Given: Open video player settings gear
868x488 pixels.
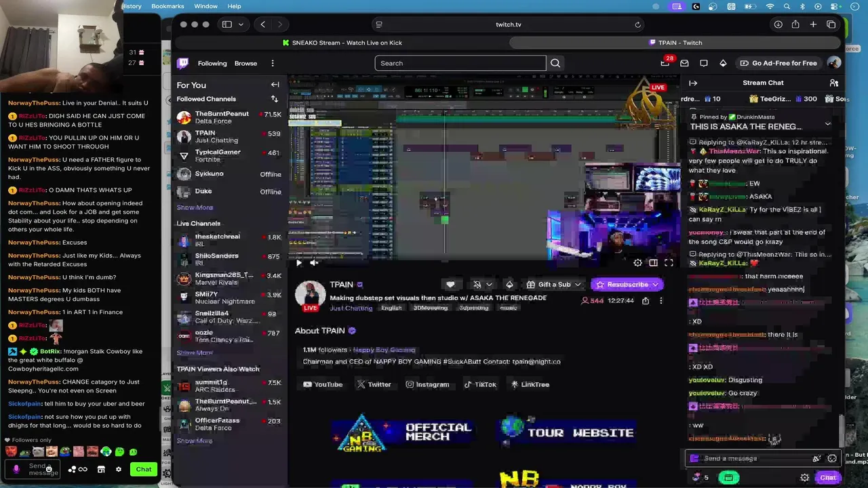Looking at the screenshot, I should [x=637, y=263].
